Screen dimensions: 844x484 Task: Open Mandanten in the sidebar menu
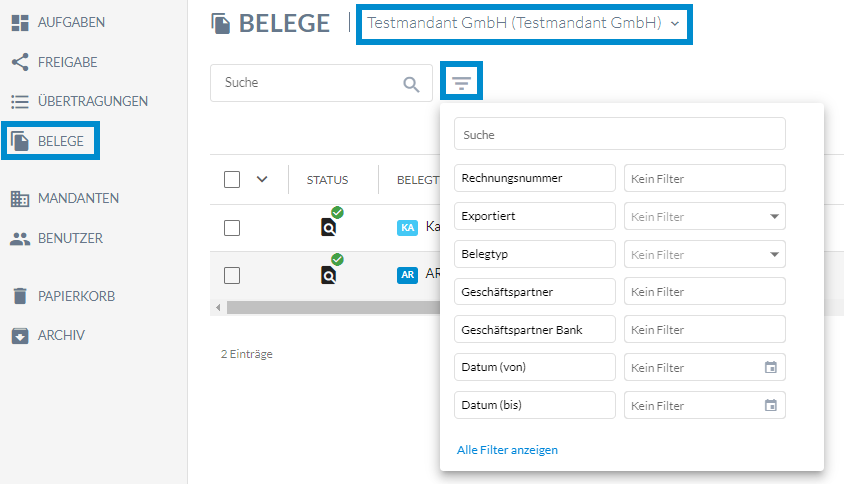[65, 198]
